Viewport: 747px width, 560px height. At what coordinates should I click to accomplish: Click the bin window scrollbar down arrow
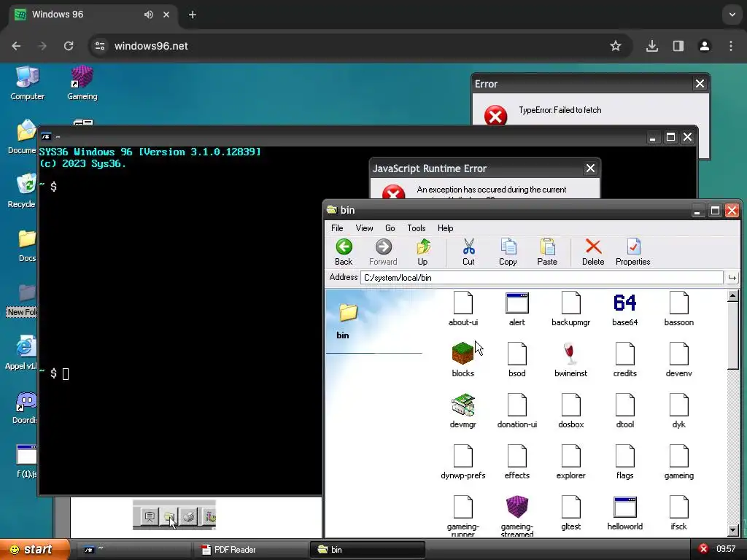pos(732,530)
